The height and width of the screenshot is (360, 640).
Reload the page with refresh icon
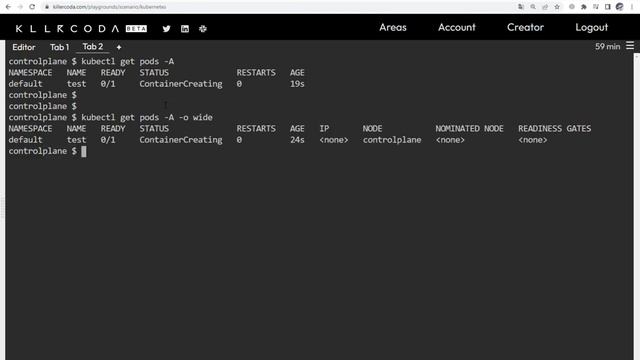point(32,7)
